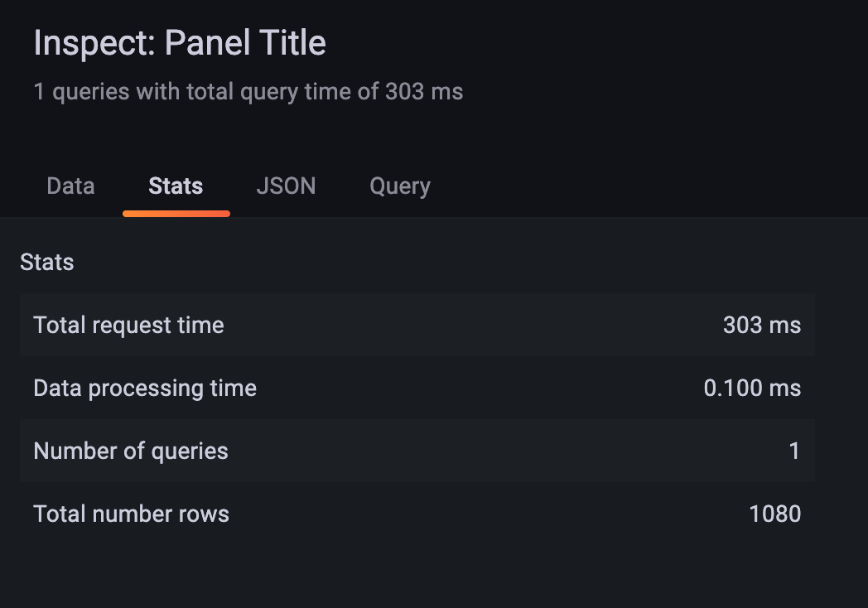Switch to the Data tab
Image resolution: width=868 pixels, height=608 pixels.
pyautogui.click(x=70, y=186)
